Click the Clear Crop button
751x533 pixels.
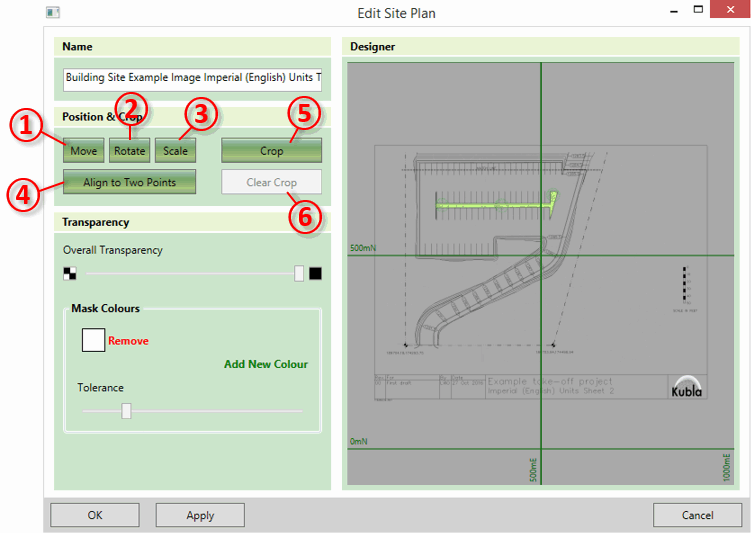pos(272,182)
